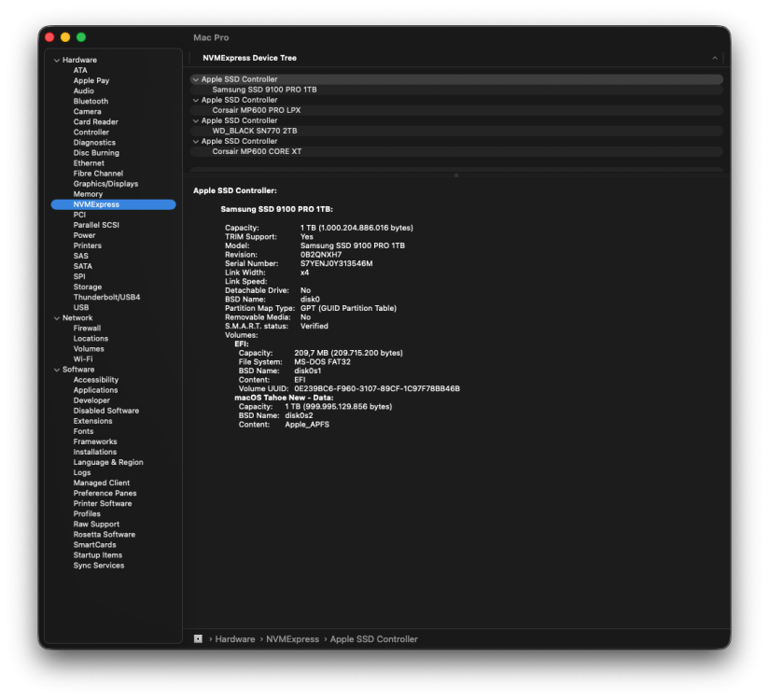Select Samsung SSD 9100 PRO 1TB row
The height and width of the screenshot is (700, 769).
tap(456, 90)
